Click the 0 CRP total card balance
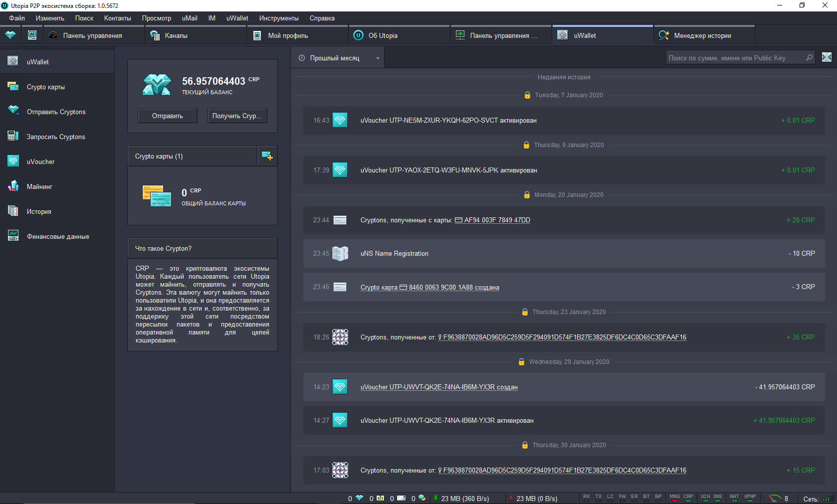The image size is (837, 504). [x=192, y=192]
